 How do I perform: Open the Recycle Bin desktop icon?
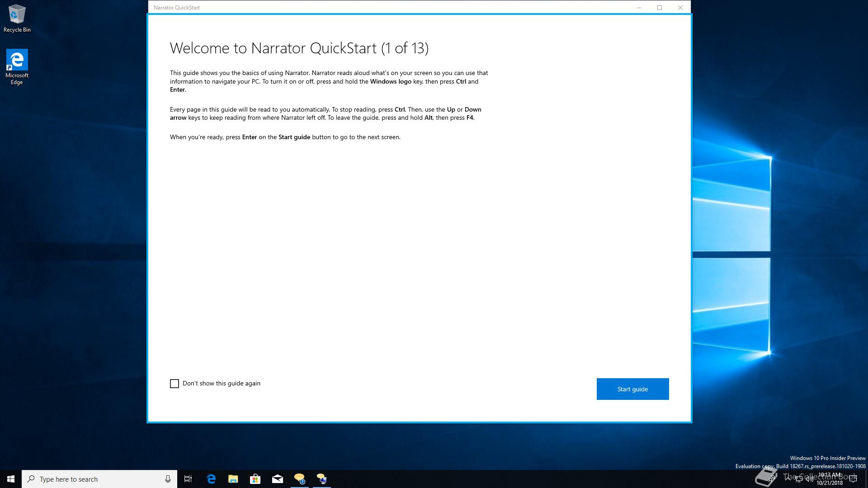[x=17, y=19]
